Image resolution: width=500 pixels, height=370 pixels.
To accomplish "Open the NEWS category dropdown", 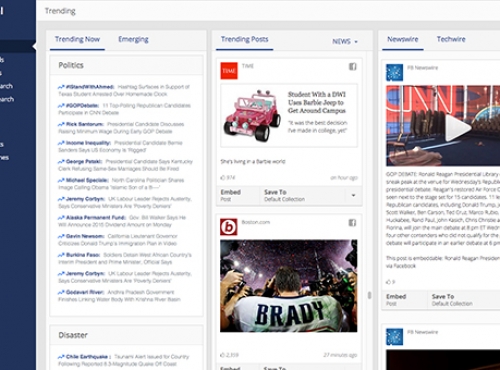I will click(x=345, y=42).
